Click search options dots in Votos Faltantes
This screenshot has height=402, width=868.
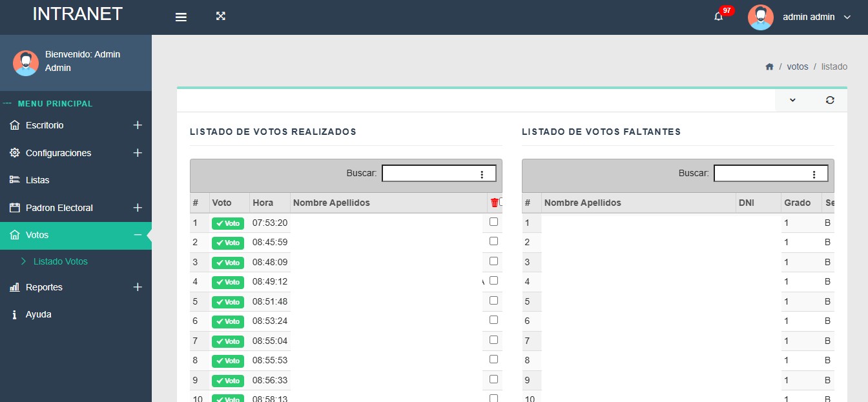coord(814,174)
